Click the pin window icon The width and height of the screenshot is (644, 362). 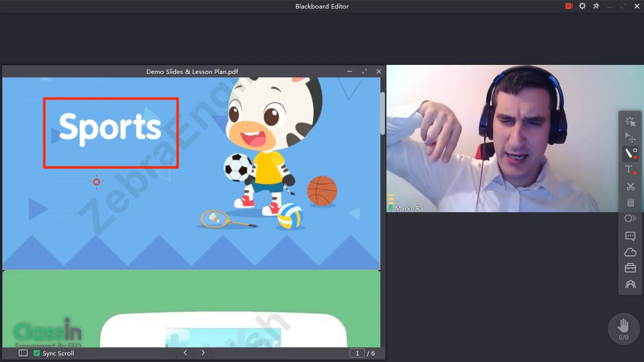(596, 6)
